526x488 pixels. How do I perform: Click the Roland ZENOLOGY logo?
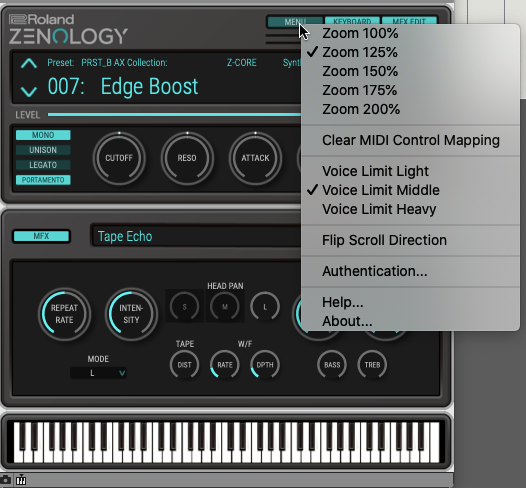(68, 30)
